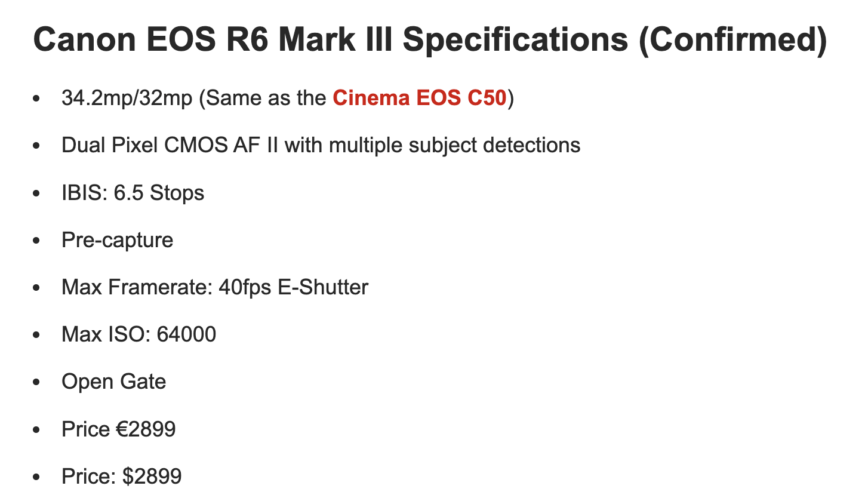Click the Dual Pixel CMOS AF II line
Image resolution: width=868 pixels, height=498 pixels.
click(x=321, y=145)
